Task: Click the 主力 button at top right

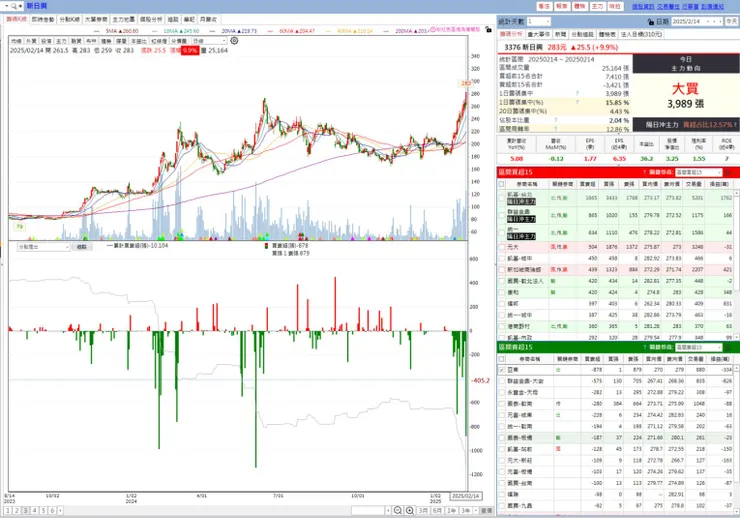Action: [597, 6]
